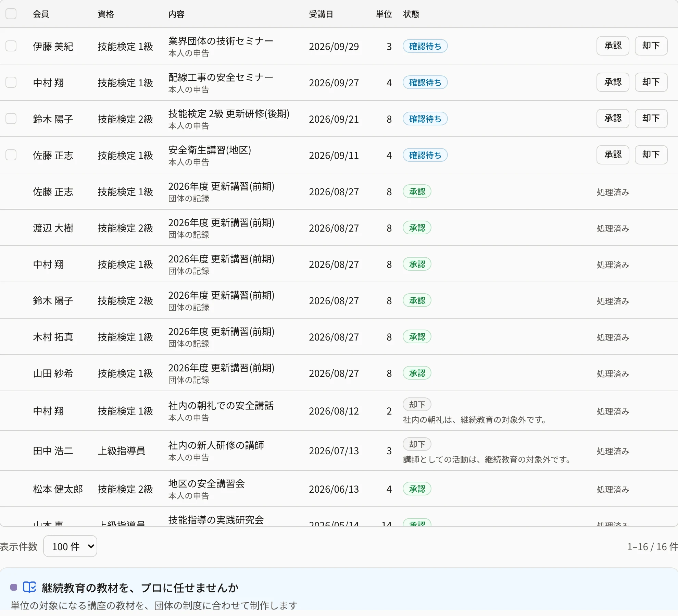
Task: Open the 表示件数 100 件 dropdown
Action: [70, 546]
